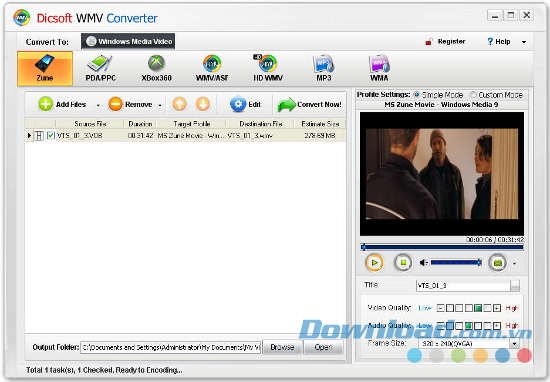Screen dimensions: 550x382
Task: Open the Add Files dropdown arrow
Action: click(x=98, y=105)
